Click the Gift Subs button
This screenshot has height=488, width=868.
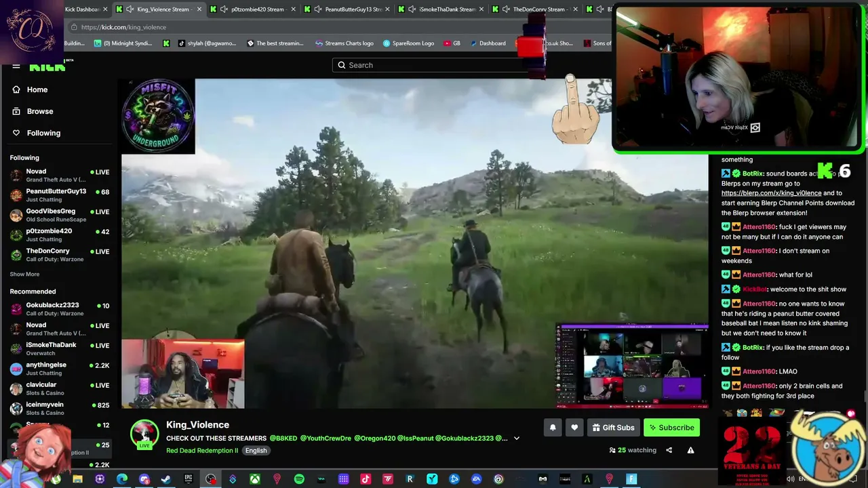coord(613,428)
